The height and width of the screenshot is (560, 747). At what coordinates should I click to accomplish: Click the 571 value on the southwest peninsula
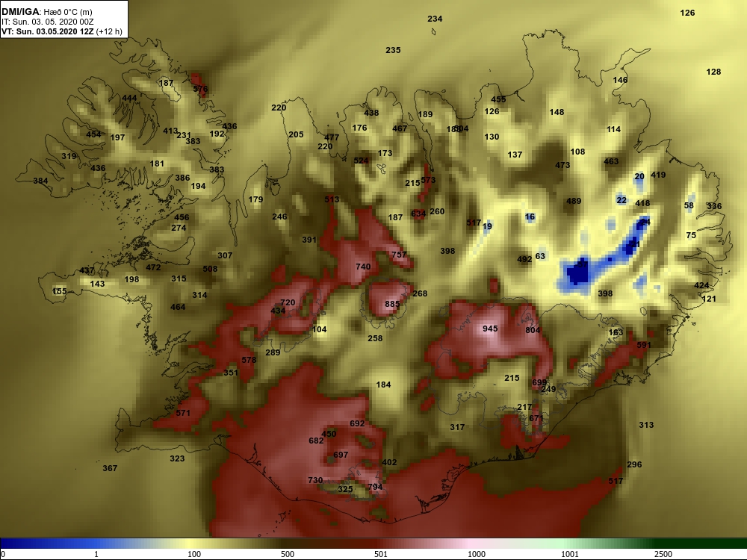point(183,413)
